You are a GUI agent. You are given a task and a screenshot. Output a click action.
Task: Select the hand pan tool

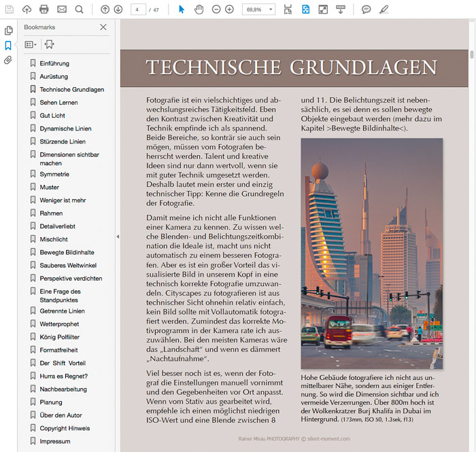[x=199, y=10]
